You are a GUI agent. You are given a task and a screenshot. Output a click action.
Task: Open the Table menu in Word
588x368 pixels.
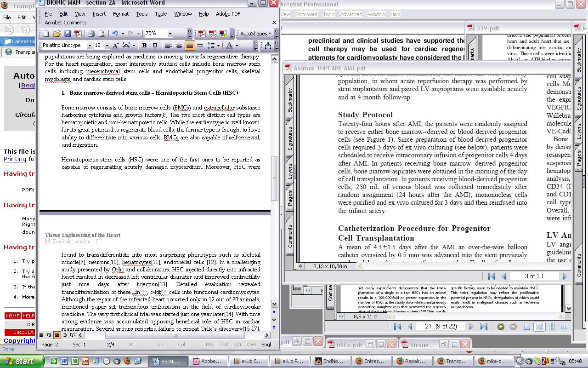coord(161,14)
